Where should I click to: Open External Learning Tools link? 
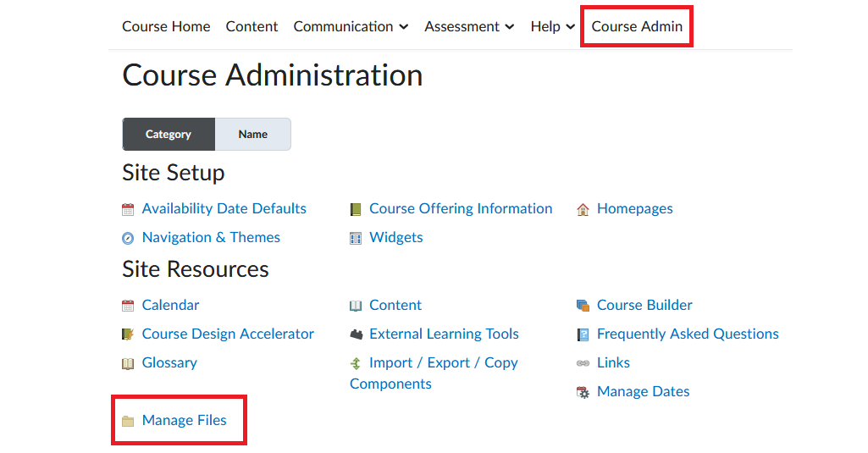click(444, 334)
